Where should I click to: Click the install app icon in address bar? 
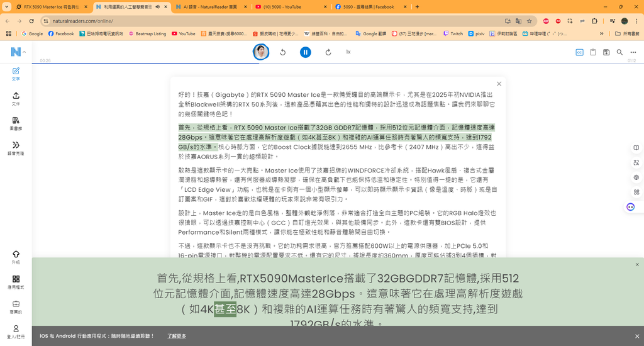508,21
